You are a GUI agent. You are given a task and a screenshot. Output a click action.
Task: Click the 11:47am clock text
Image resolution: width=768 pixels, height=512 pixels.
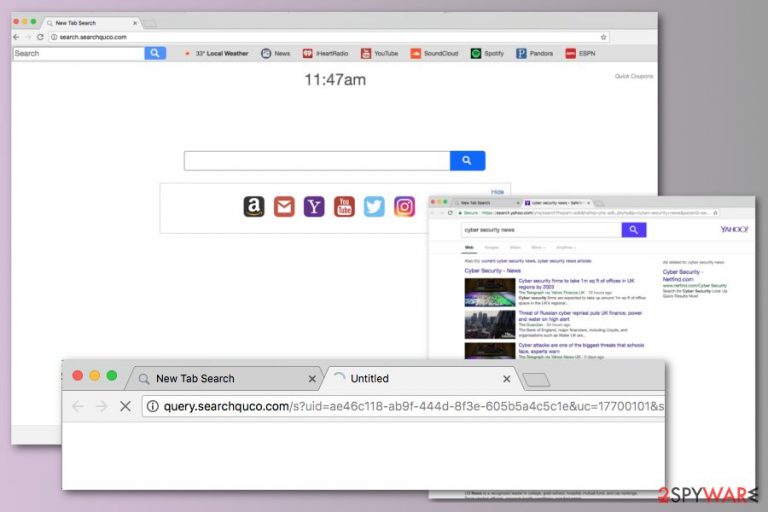335,80
